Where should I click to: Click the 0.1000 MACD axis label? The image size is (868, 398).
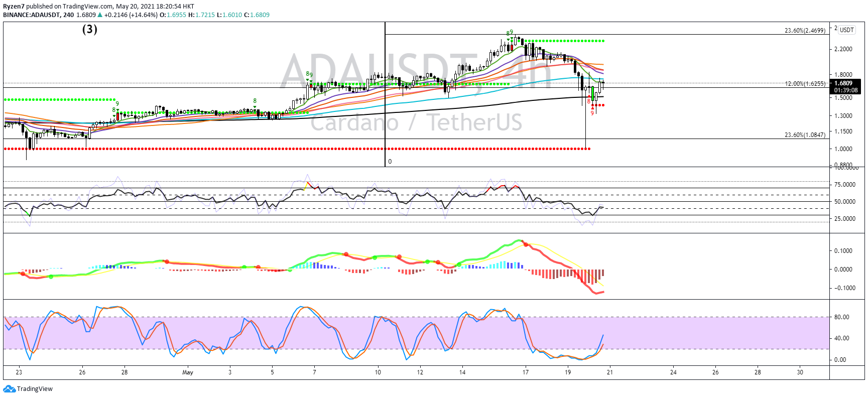point(843,251)
